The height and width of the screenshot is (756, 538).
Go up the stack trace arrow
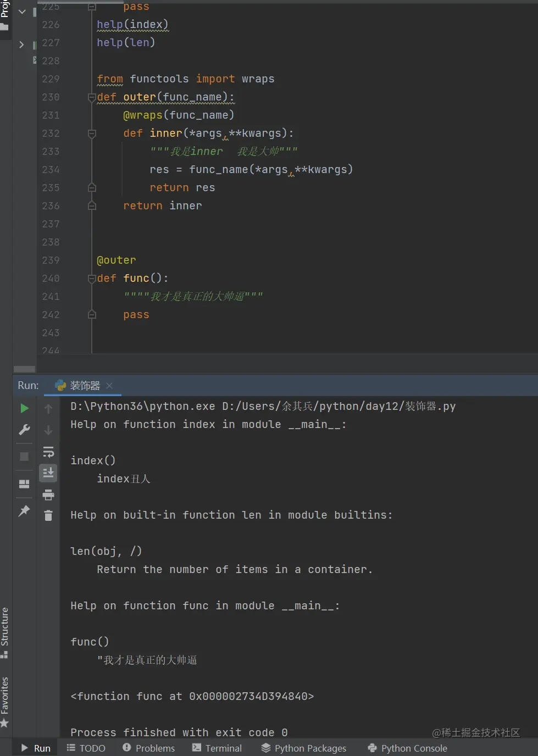48,409
